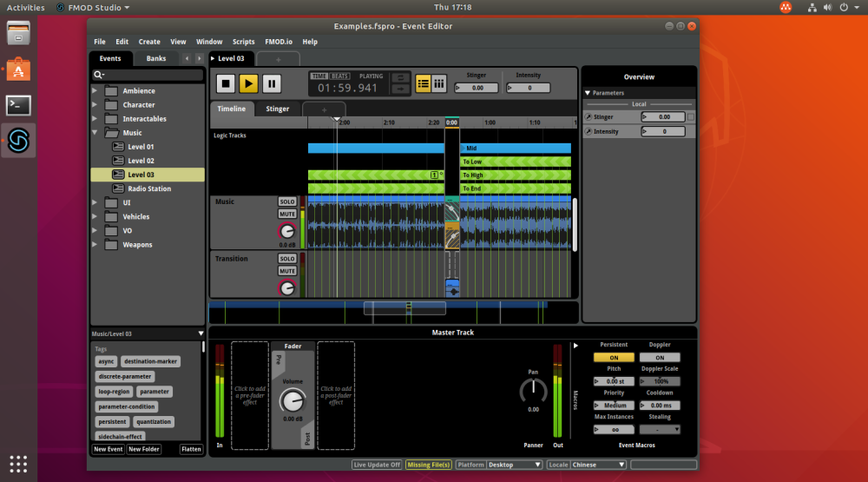Click the Music track volume knob

tap(286, 232)
